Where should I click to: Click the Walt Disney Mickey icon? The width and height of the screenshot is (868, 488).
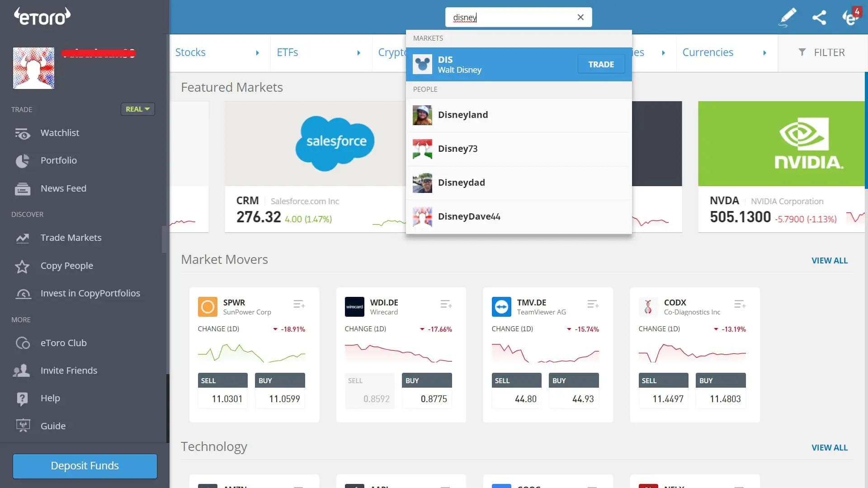(x=422, y=65)
